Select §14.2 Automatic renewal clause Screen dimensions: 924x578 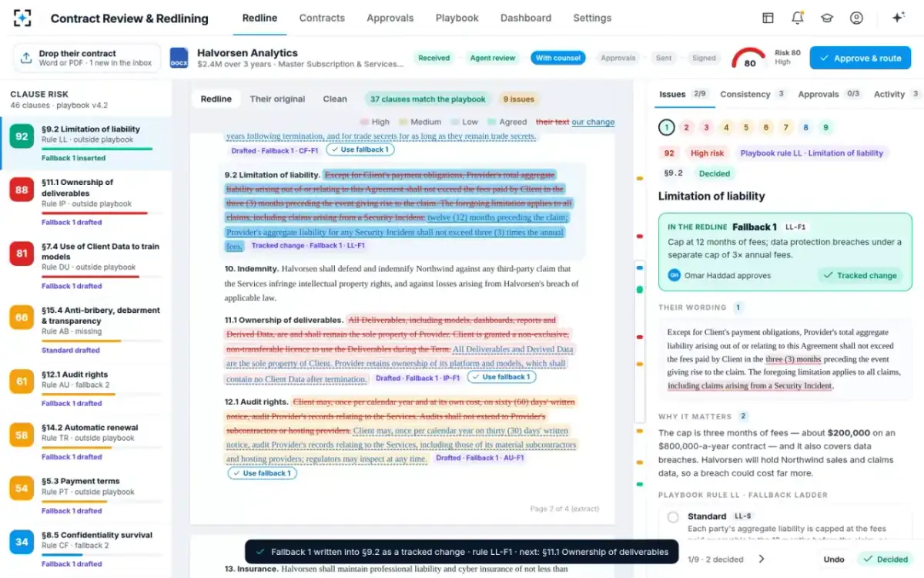coord(85,442)
